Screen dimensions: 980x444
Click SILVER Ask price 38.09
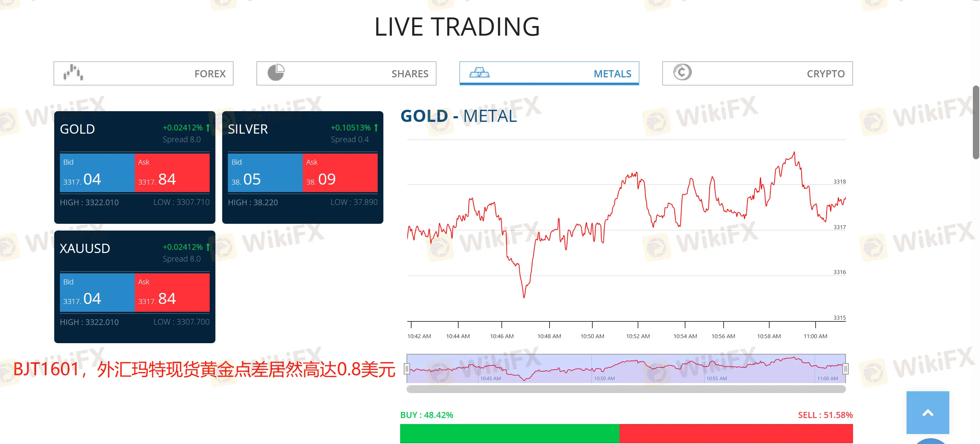point(340,173)
